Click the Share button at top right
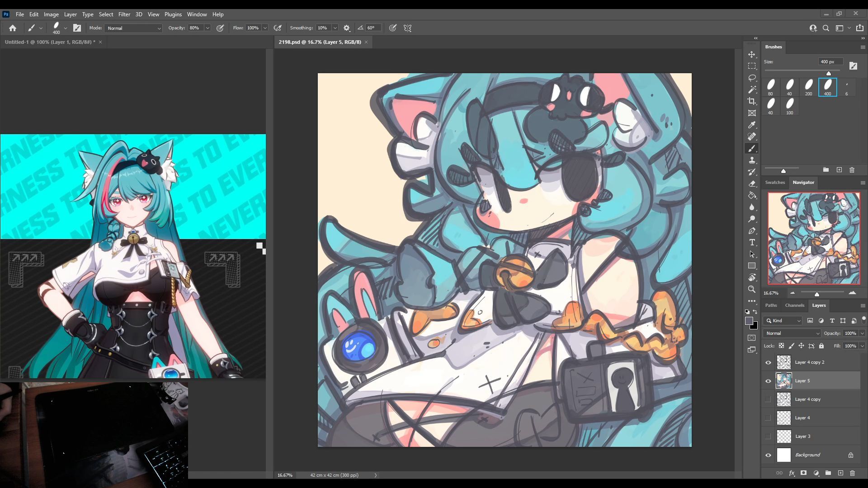 [860, 28]
